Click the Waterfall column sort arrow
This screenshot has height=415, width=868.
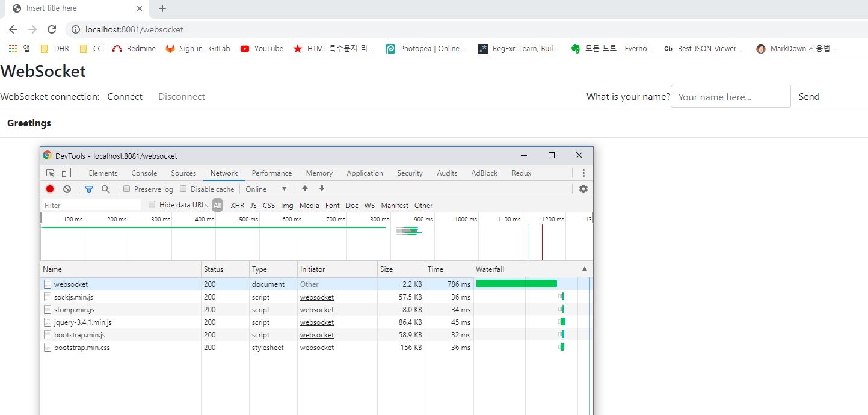[584, 269]
